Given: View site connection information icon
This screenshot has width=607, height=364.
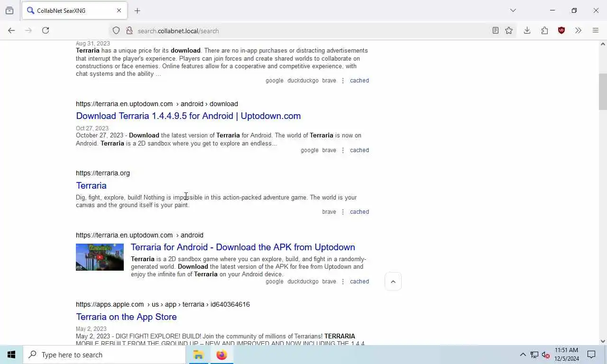Looking at the screenshot, I should click(129, 31).
